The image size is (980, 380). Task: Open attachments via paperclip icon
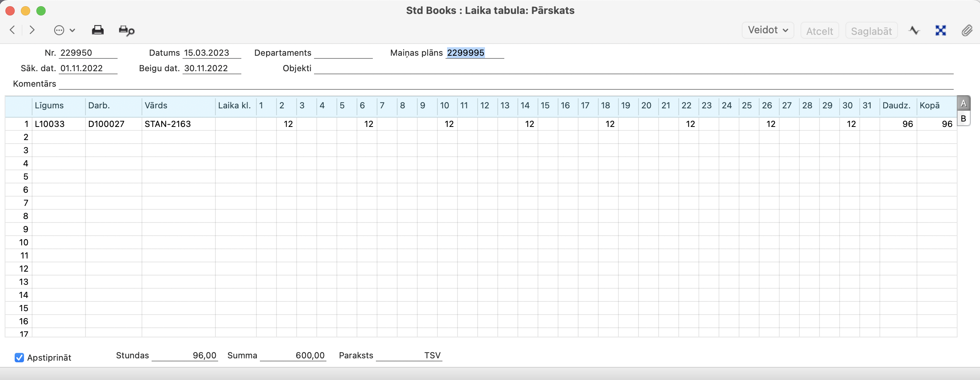click(967, 30)
